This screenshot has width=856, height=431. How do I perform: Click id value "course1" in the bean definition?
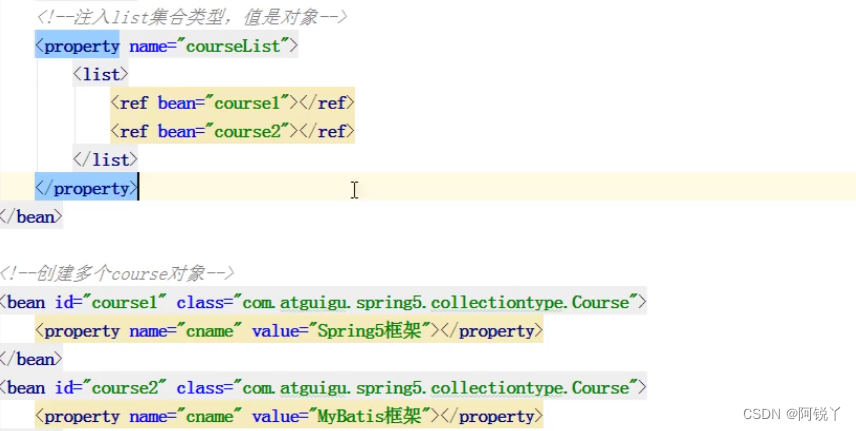coord(124,302)
